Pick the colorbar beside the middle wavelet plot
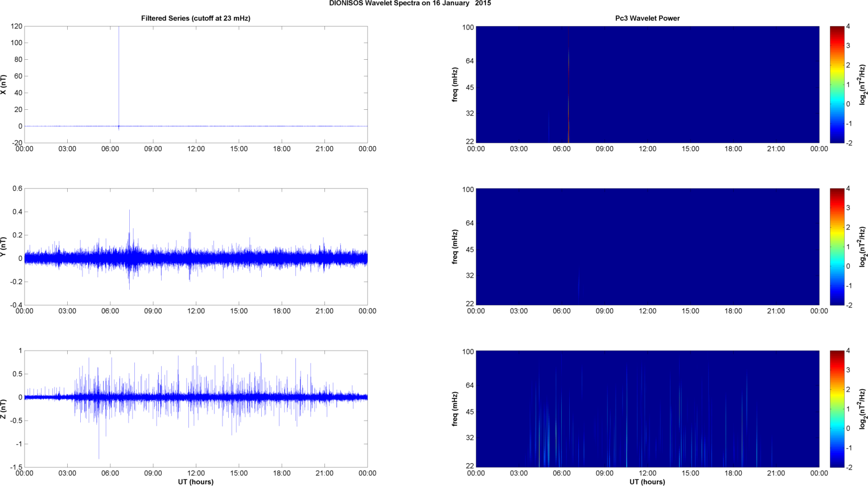This screenshot has width=868, height=486. point(837,246)
